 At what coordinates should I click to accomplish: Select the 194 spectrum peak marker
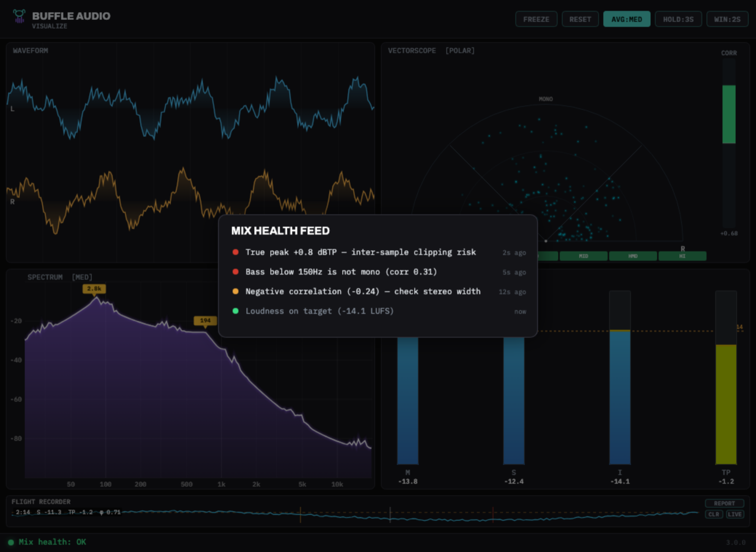[x=205, y=321]
